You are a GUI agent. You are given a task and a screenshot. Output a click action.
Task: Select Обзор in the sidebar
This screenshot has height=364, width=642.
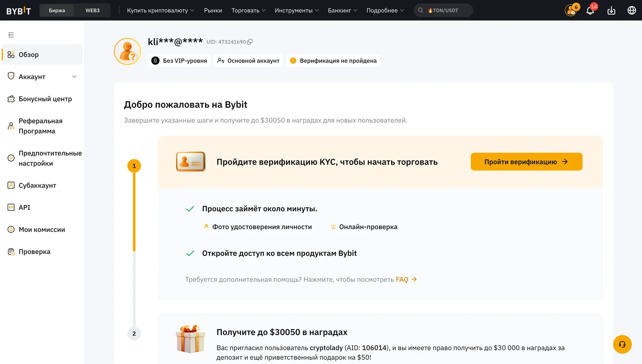pyautogui.click(x=42, y=55)
